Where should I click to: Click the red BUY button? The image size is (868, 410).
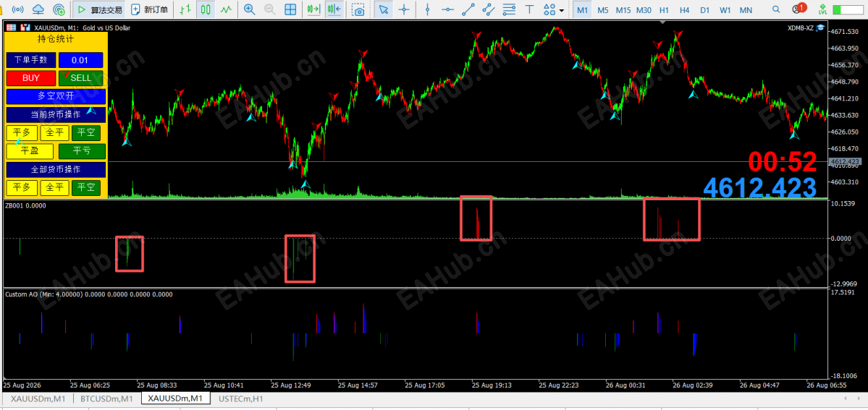click(x=31, y=78)
